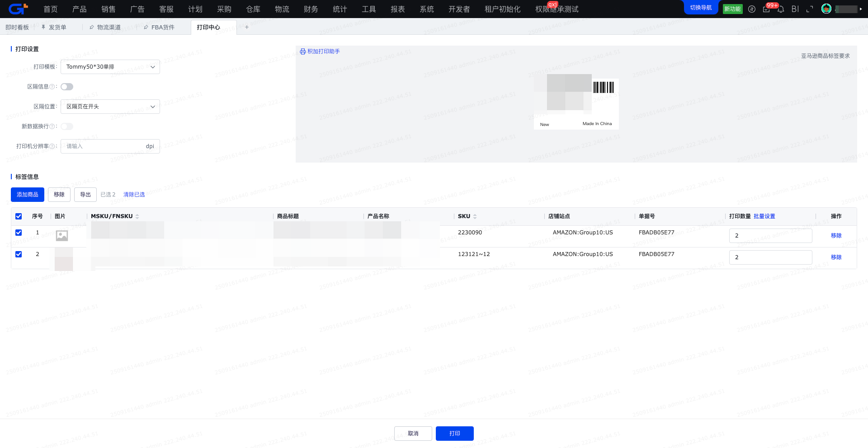The image size is (868, 448).
Task: Click 移除 link for SKU 2230090 row
Action: click(x=836, y=236)
